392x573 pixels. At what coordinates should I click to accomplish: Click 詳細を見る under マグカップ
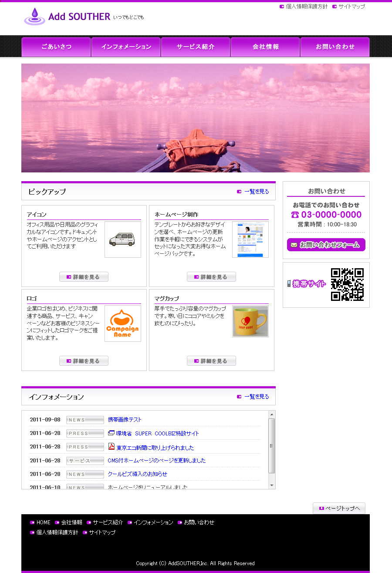point(211,361)
